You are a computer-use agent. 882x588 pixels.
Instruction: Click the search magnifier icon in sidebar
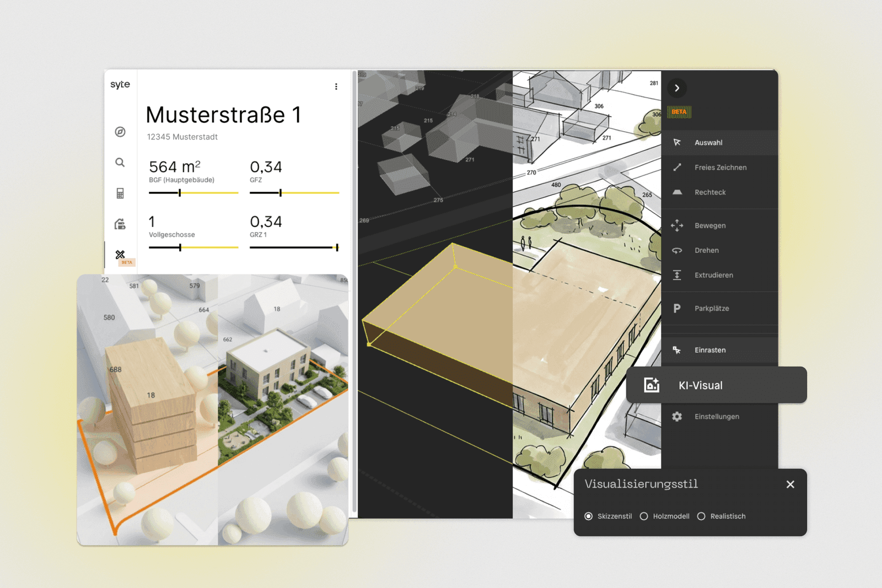tap(120, 163)
